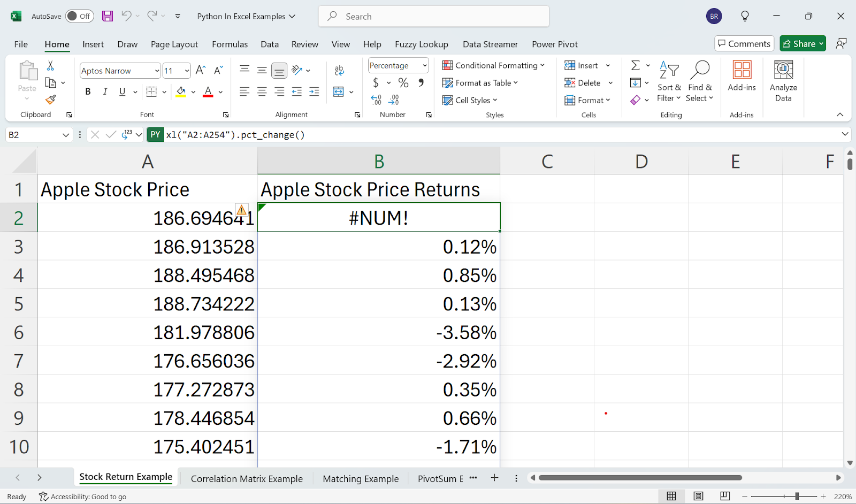
Task: Click the Analyze Data icon
Action: tap(783, 81)
